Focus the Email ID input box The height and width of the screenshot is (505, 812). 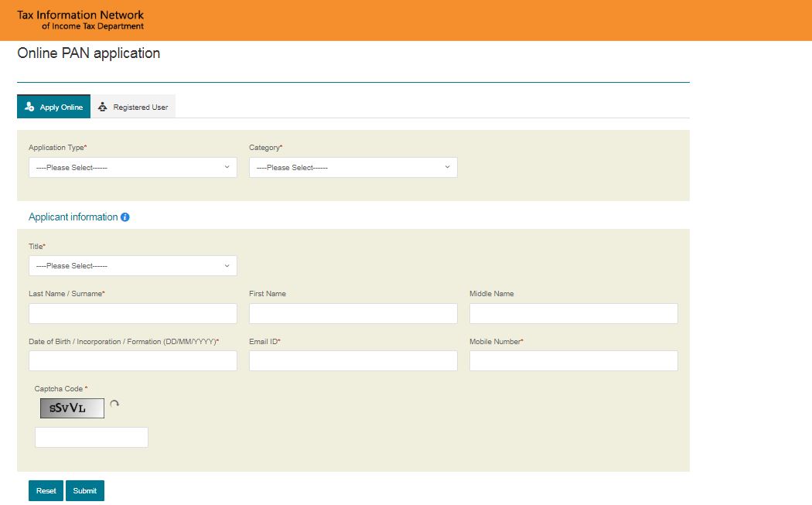click(353, 361)
